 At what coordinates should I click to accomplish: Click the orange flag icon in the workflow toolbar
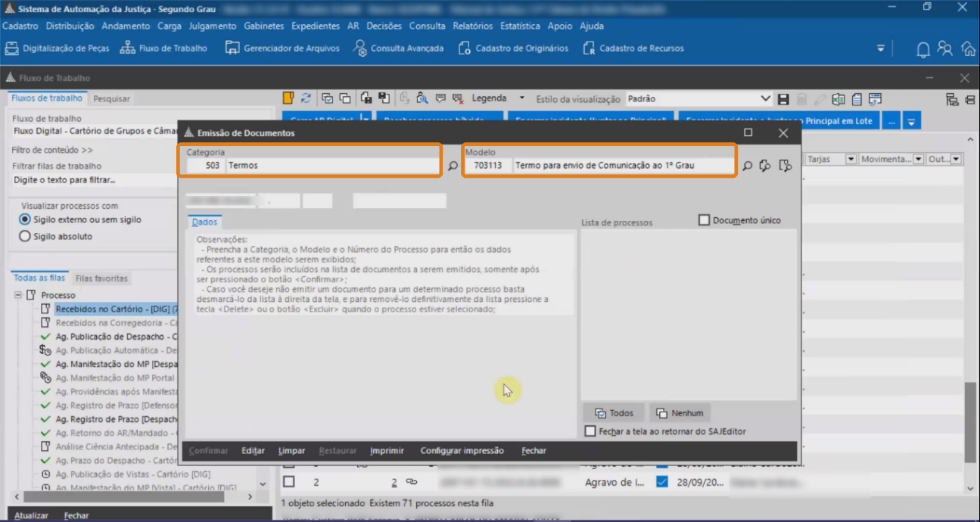pos(288,98)
